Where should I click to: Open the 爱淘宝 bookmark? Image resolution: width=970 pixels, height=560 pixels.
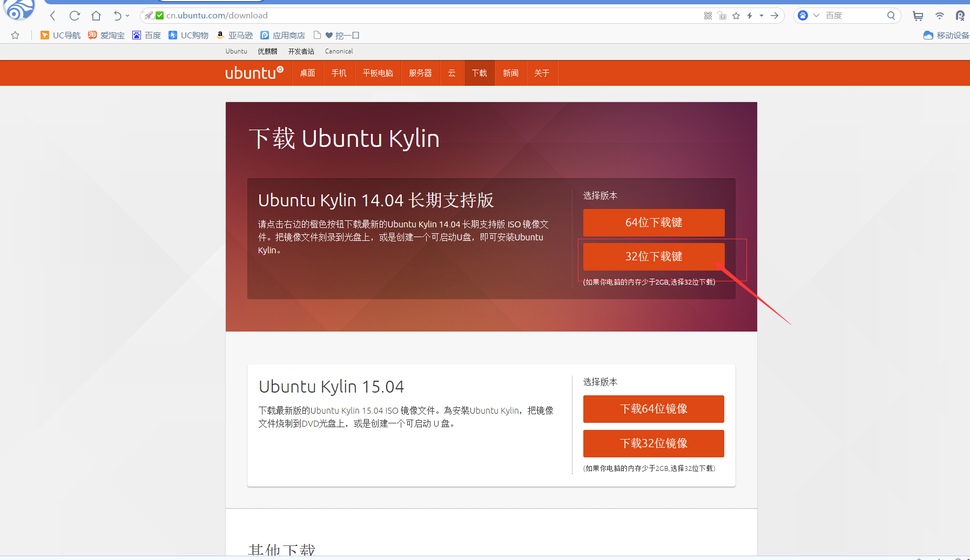(x=106, y=35)
